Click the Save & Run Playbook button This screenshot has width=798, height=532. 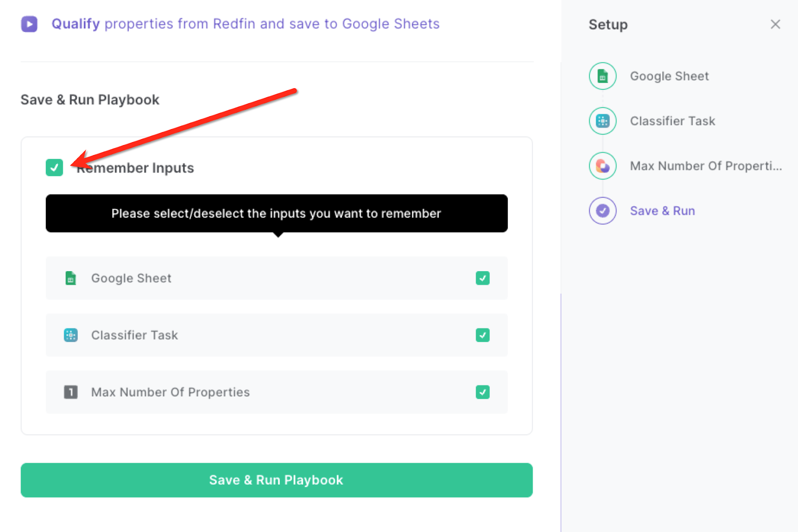[277, 480]
